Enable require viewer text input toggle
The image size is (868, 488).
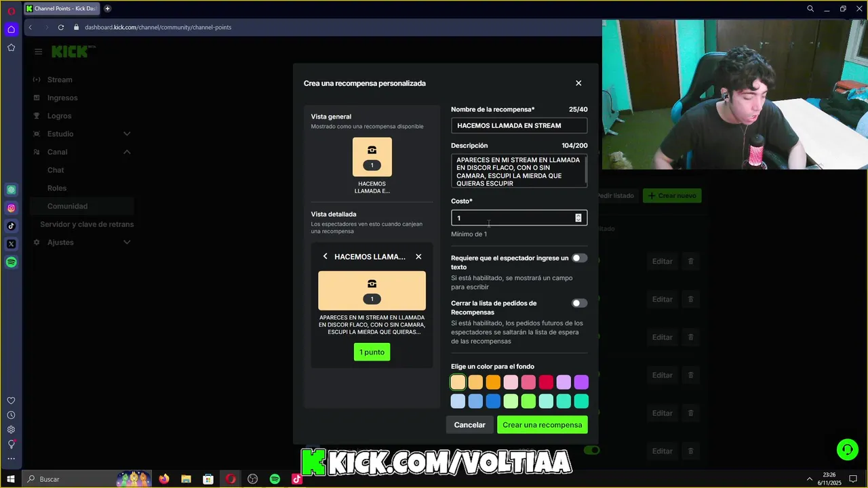point(579,258)
